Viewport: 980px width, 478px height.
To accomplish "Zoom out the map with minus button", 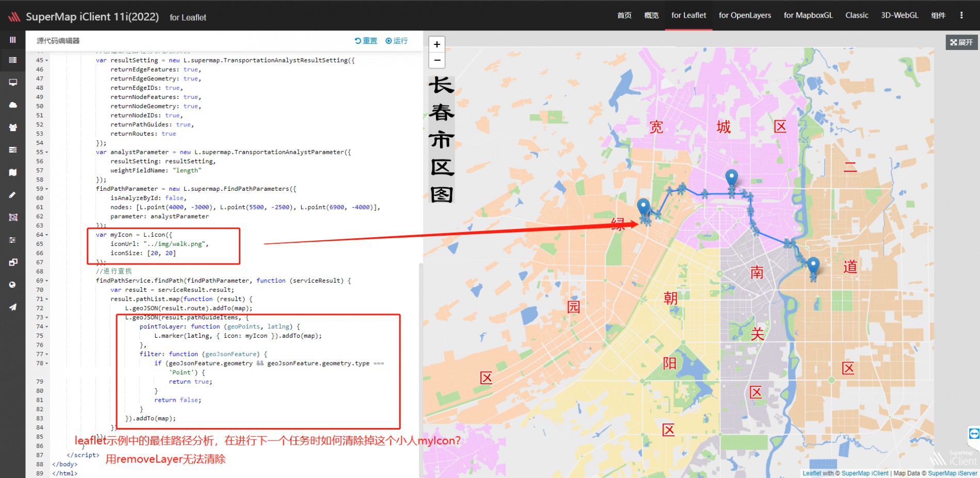I will (437, 60).
